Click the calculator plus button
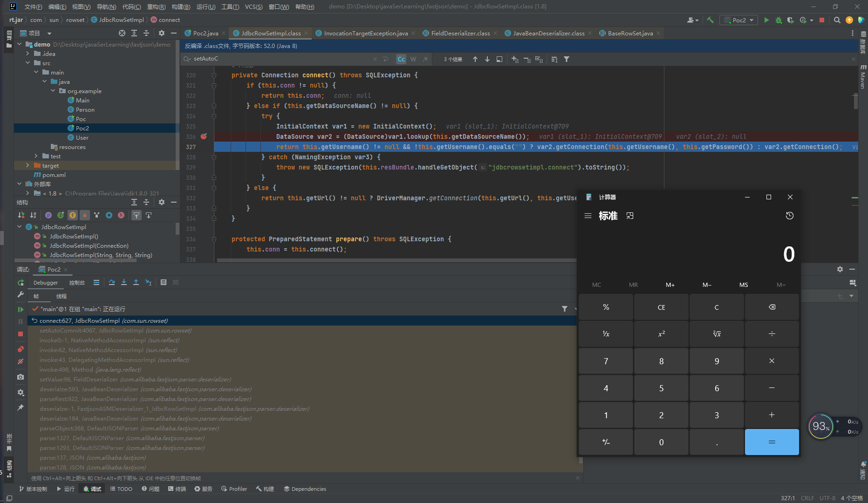This screenshot has width=868, height=503. (x=772, y=415)
